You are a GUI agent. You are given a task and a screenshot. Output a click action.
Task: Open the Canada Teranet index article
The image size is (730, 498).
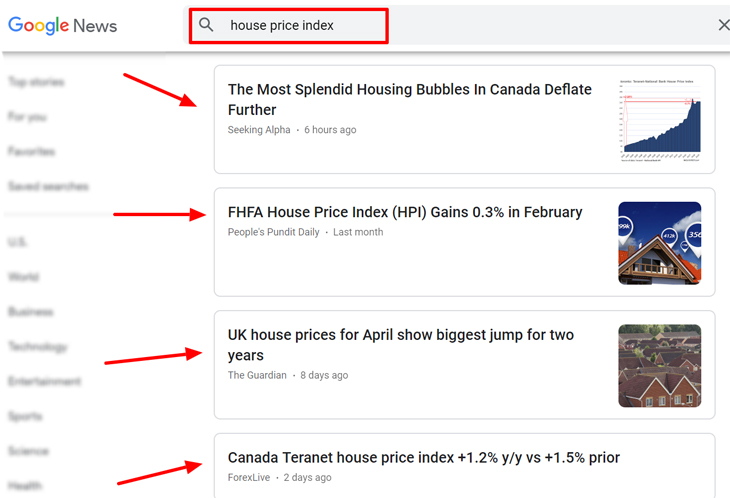tap(423, 458)
